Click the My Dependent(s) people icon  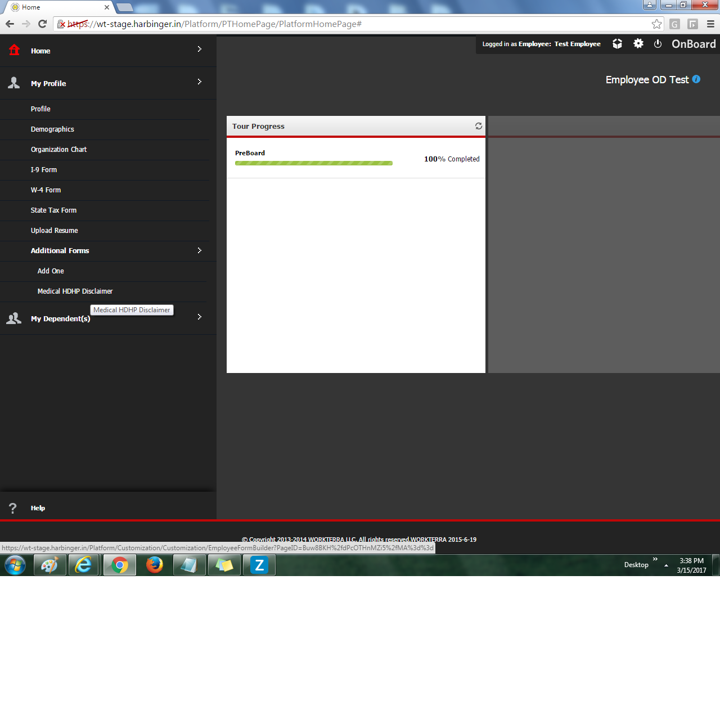coord(14,318)
